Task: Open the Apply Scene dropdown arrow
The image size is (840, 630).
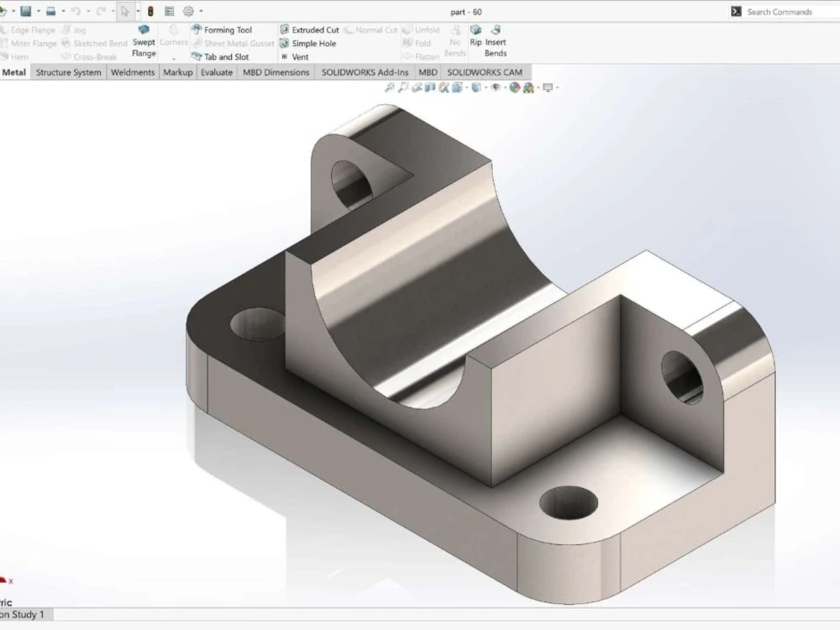Action: click(x=538, y=87)
